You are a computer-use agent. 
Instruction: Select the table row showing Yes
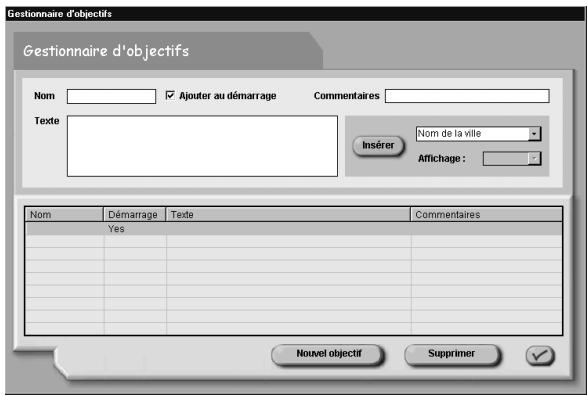[294, 229]
